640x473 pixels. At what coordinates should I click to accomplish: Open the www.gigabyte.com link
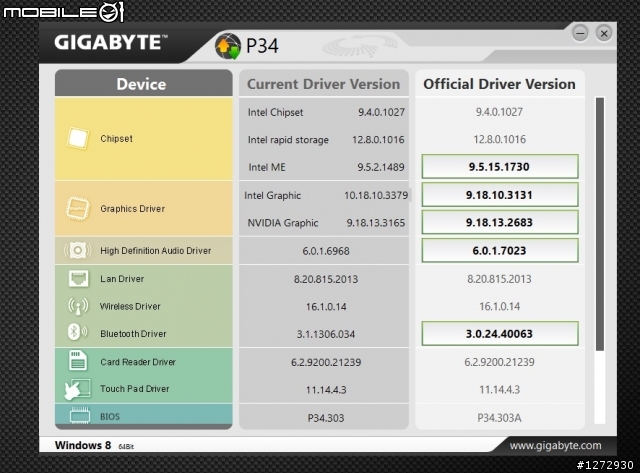555,445
